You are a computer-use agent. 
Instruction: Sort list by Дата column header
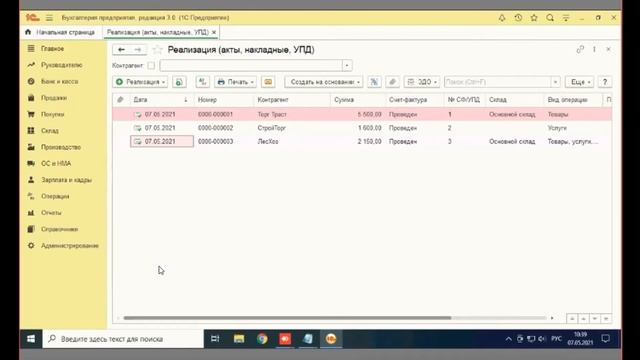coord(161,100)
